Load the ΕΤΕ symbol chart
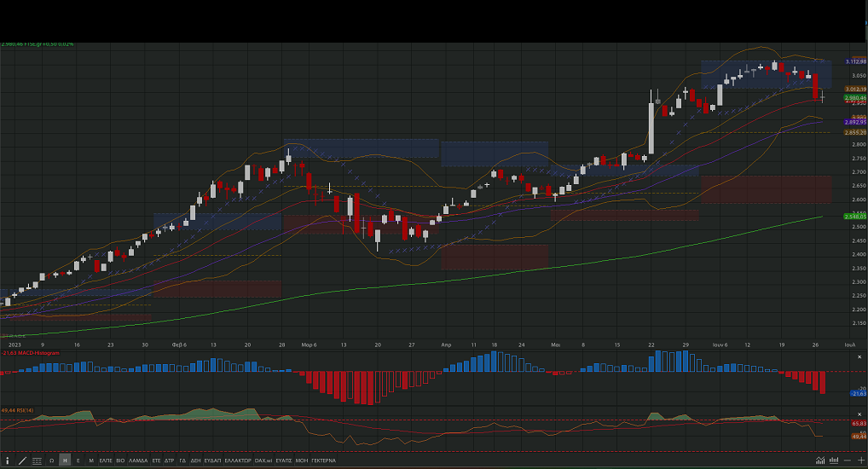 (156, 460)
